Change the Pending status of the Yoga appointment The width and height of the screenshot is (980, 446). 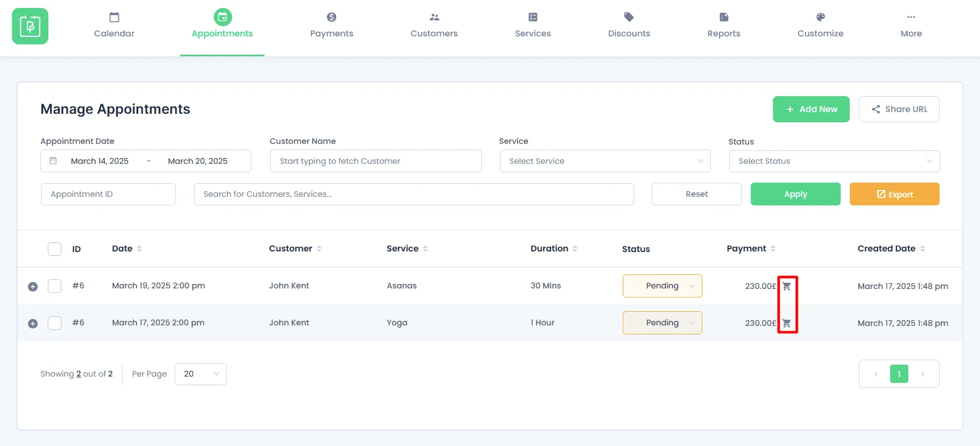coord(663,323)
